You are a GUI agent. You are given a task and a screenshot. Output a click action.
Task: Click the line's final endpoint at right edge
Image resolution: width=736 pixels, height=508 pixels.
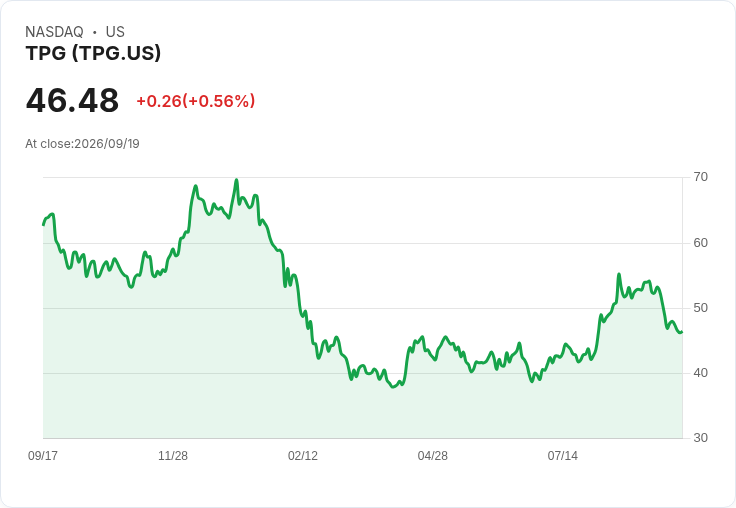[x=682, y=332]
